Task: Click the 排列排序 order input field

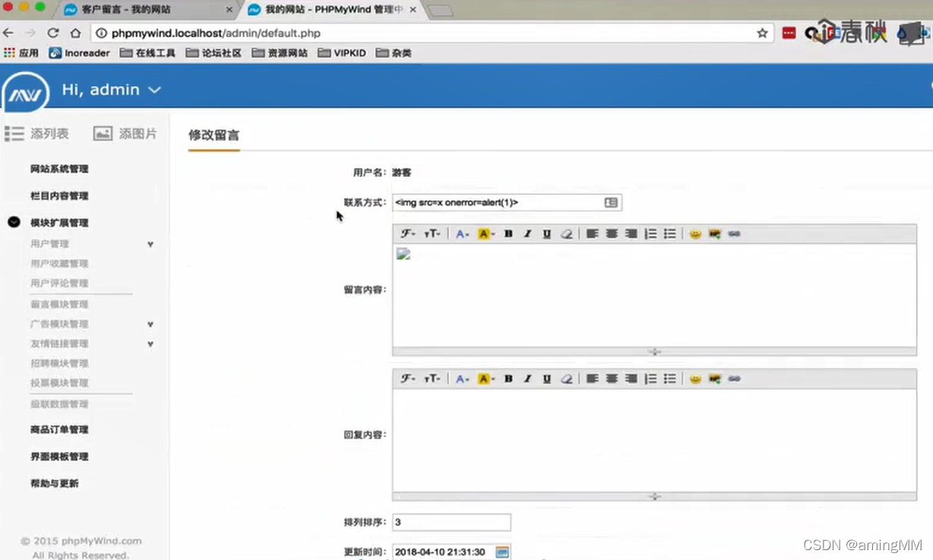Action: coord(451,522)
